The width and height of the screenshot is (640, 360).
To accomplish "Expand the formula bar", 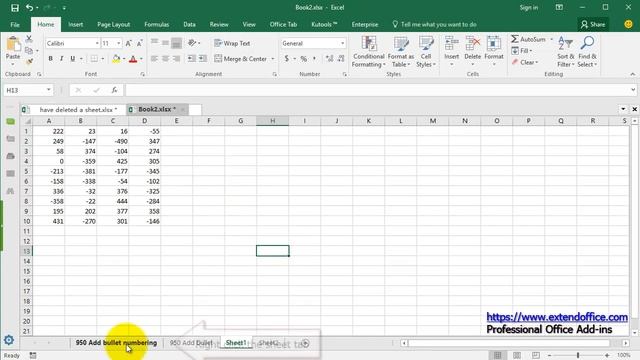I will pyautogui.click(x=633, y=90).
